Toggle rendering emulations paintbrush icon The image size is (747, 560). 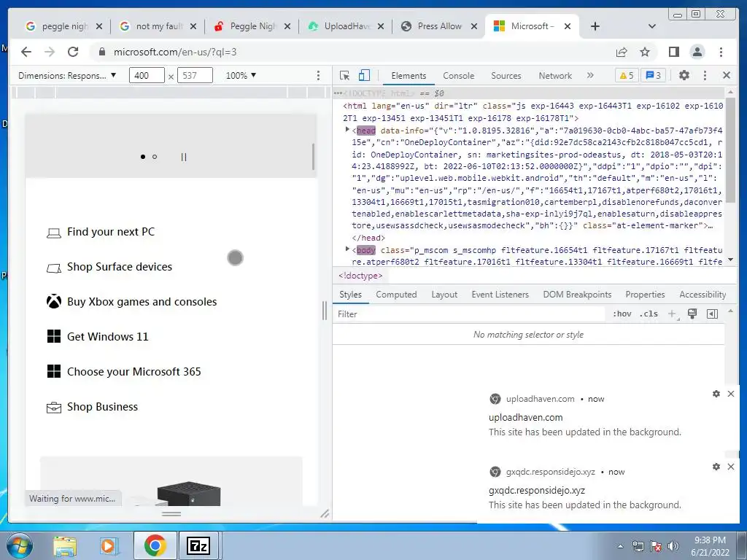692,314
